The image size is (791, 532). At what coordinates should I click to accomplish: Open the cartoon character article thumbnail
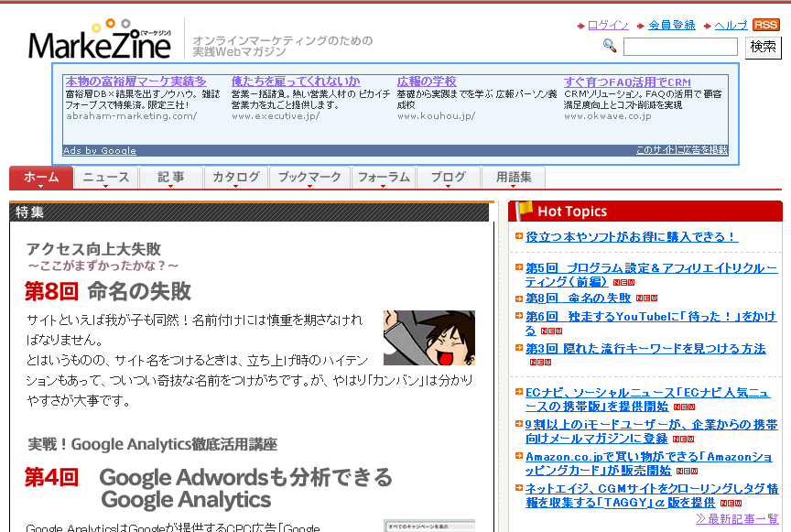pyautogui.click(x=428, y=338)
